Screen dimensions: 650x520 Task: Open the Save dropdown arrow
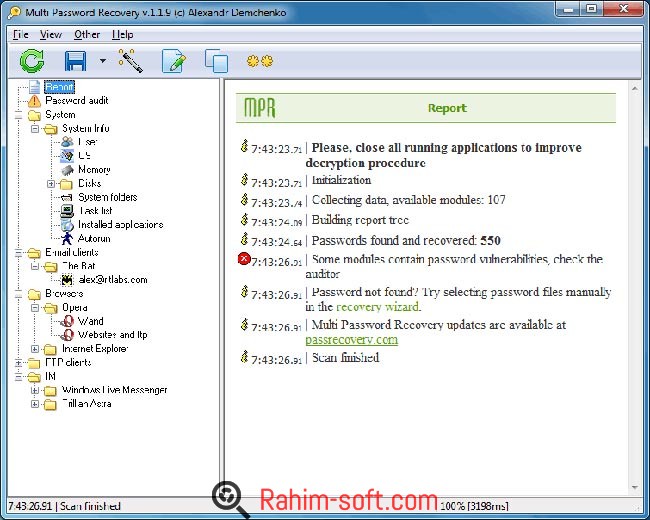click(102, 61)
